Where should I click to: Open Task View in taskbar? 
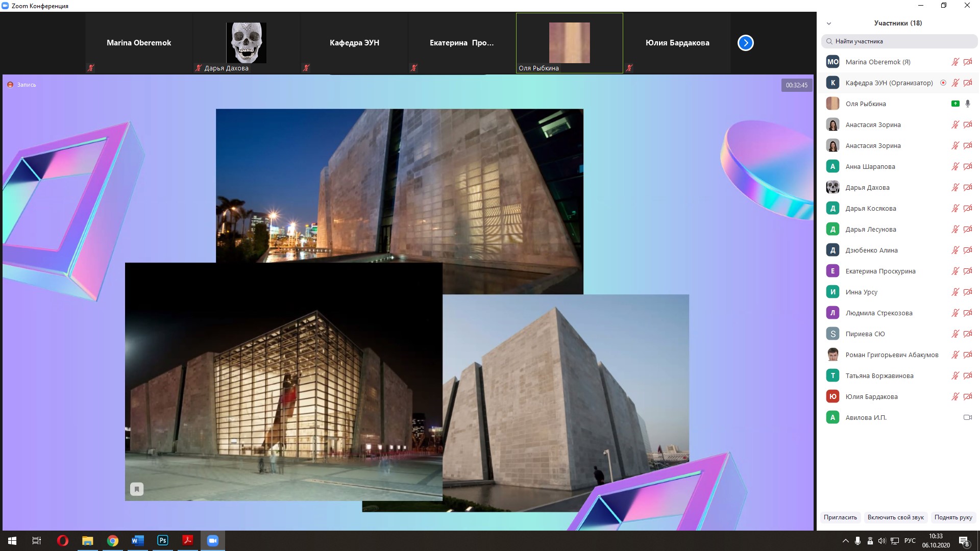(x=37, y=541)
